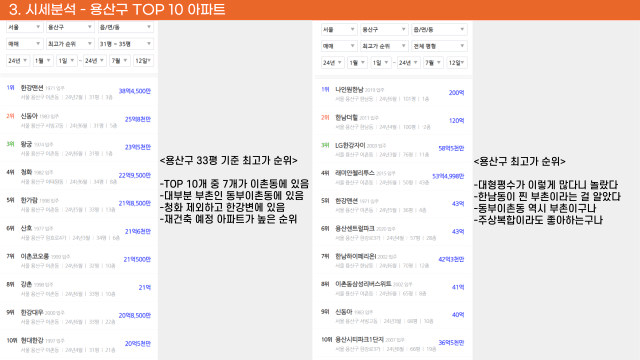Image resolution: width=640 pixels, height=360 pixels.
Task: Open the end month 7월 dropdown in the 나인원한남 list panel
Action: coord(433,62)
